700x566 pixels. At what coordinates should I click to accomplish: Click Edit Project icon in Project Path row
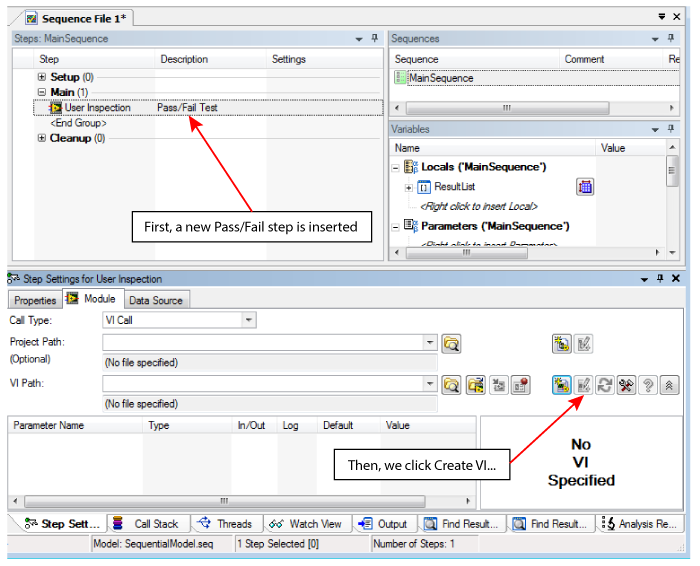(583, 344)
